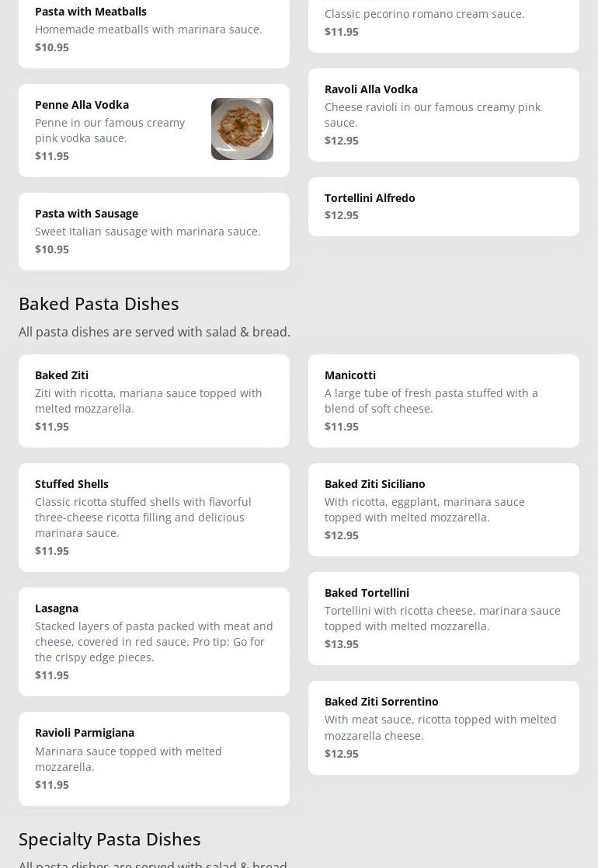This screenshot has height=868, width=598.
Task: Click the Baked Pasta Dishes heading
Action: [99, 303]
